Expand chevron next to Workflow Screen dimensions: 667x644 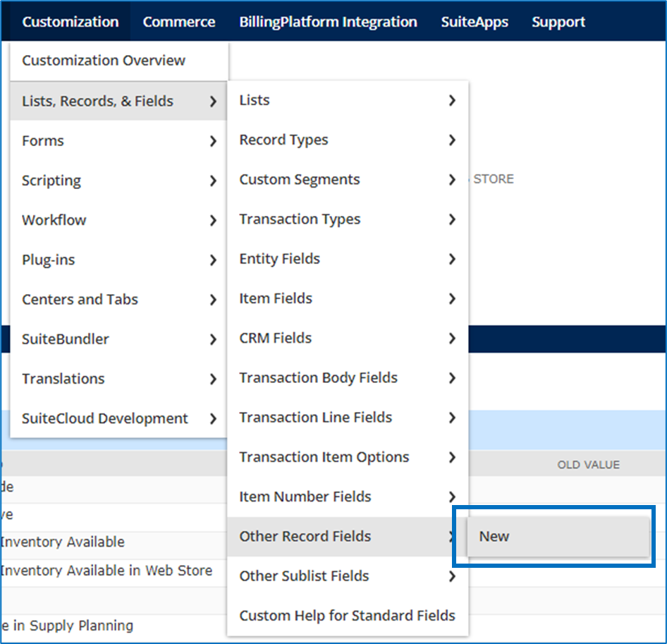[x=213, y=221]
